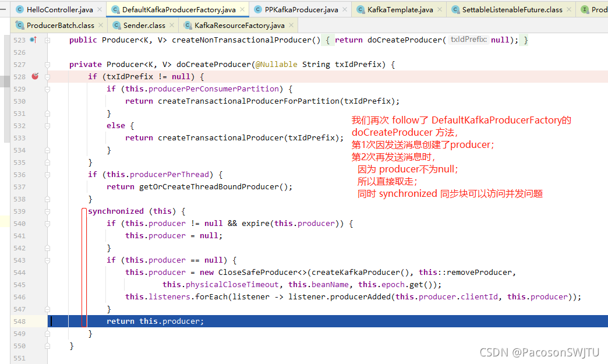This screenshot has width=608, height=364.
Task: Collapse the doCreateProducer method at line 527
Action: click(47, 65)
